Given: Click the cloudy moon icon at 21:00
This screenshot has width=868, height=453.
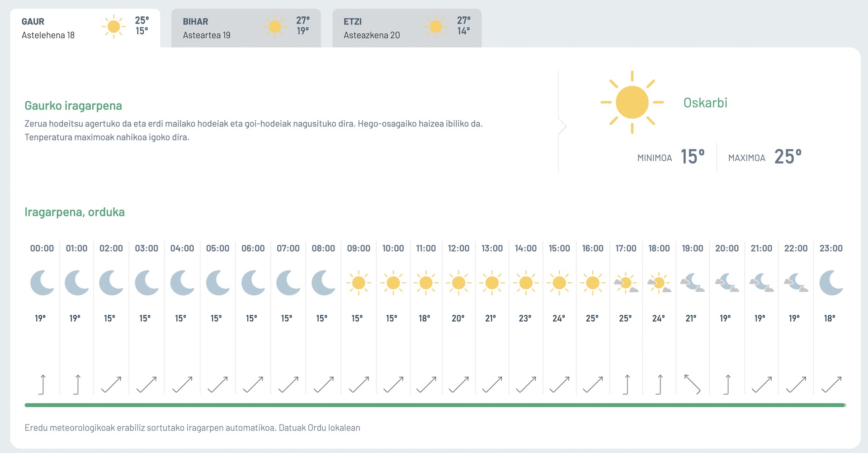Looking at the screenshot, I should tap(762, 283).
